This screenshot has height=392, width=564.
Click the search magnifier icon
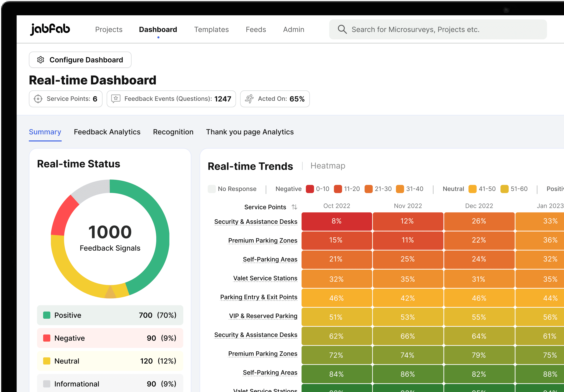[342, 29]
